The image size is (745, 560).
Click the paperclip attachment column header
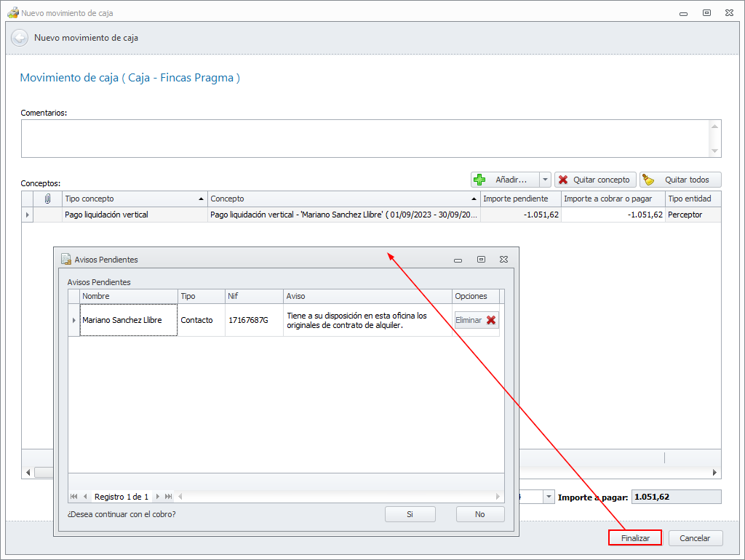[x=47, y=199]
